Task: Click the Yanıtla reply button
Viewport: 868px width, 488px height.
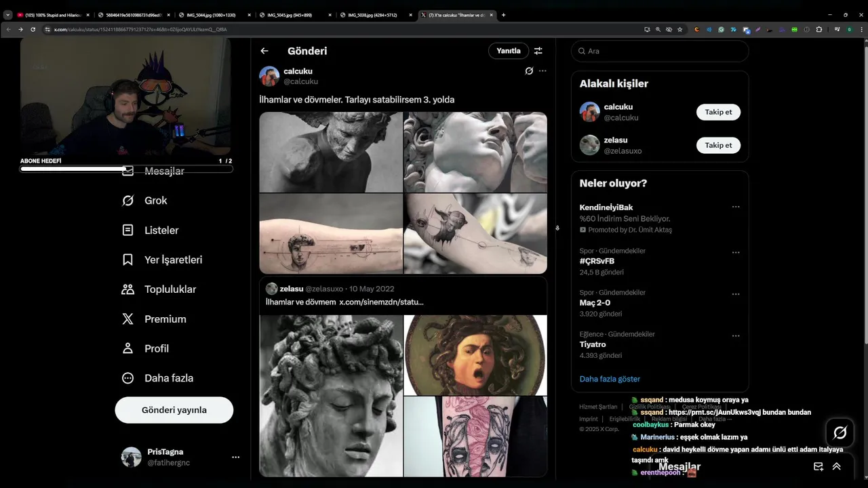Action: coord(509,51)
